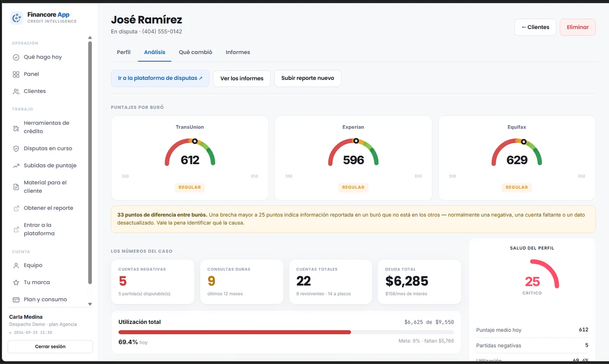The image size is (609, 364).
Task: Click the 69.4% hoy utilization text
Action: [x=133, y=342]
